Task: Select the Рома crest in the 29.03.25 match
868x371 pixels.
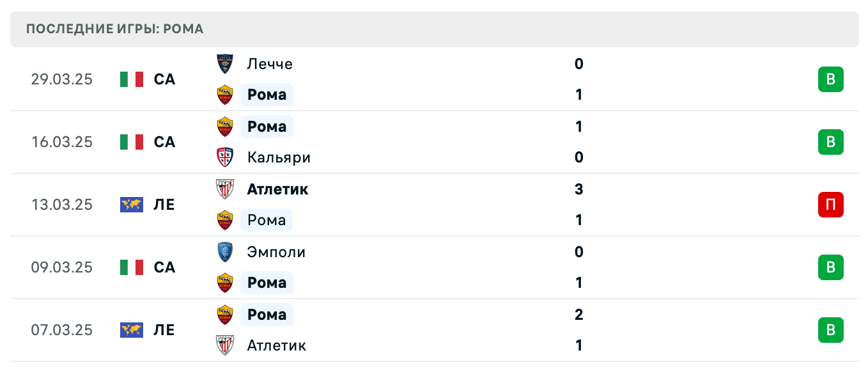Action: pyautogui.click(x=225, y=95)
